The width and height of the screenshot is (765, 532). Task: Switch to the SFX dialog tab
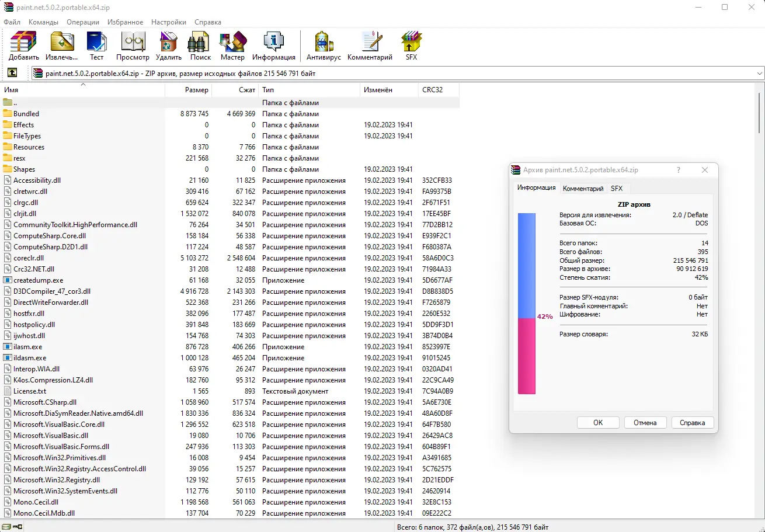click(617, 189)
